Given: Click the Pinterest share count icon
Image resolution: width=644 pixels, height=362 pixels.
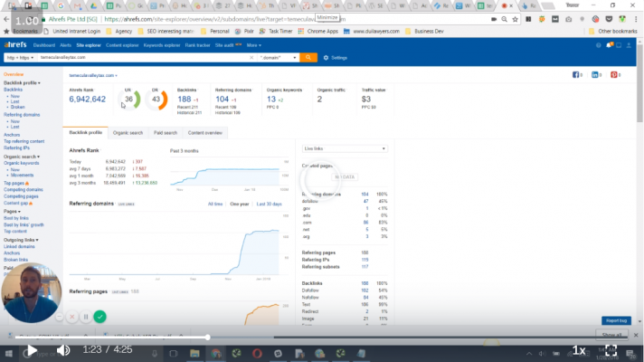Looking at the screenshot, I should [x=615, y=75].
